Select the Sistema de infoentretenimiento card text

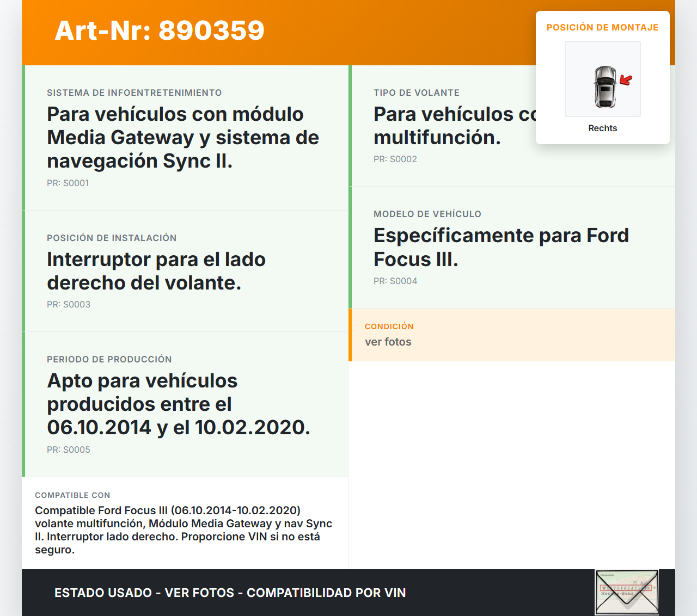click(x=182, y=138)
